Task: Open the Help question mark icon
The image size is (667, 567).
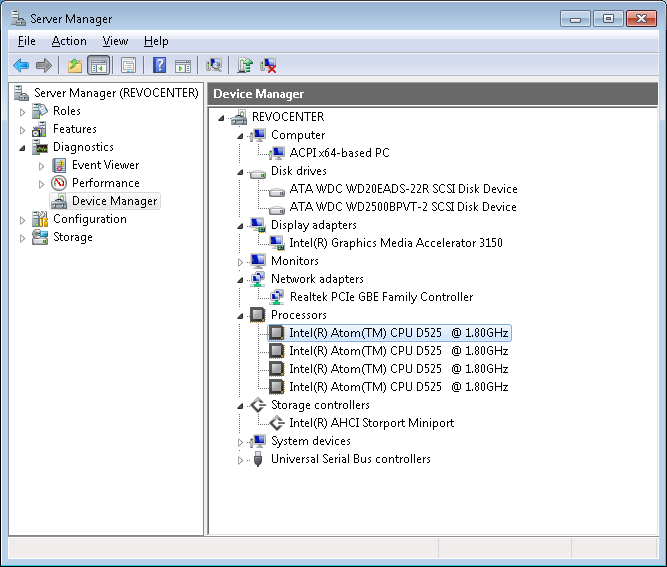Action: click(159, 66)
